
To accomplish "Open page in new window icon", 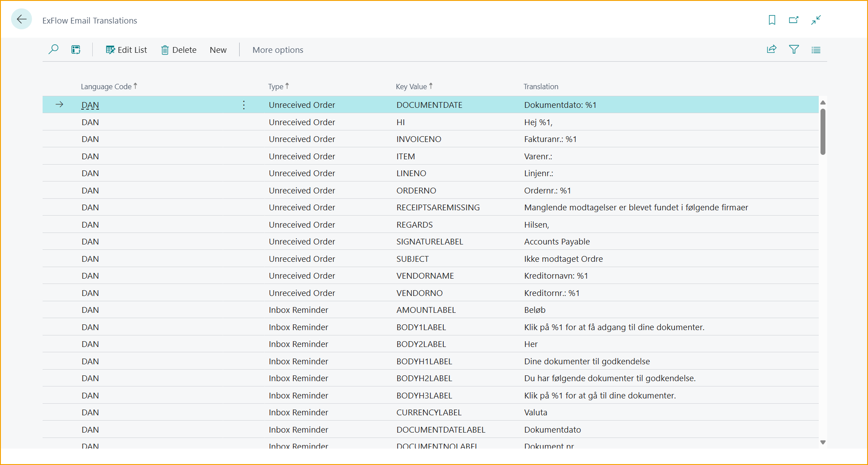I will click(x=793, y=20).
